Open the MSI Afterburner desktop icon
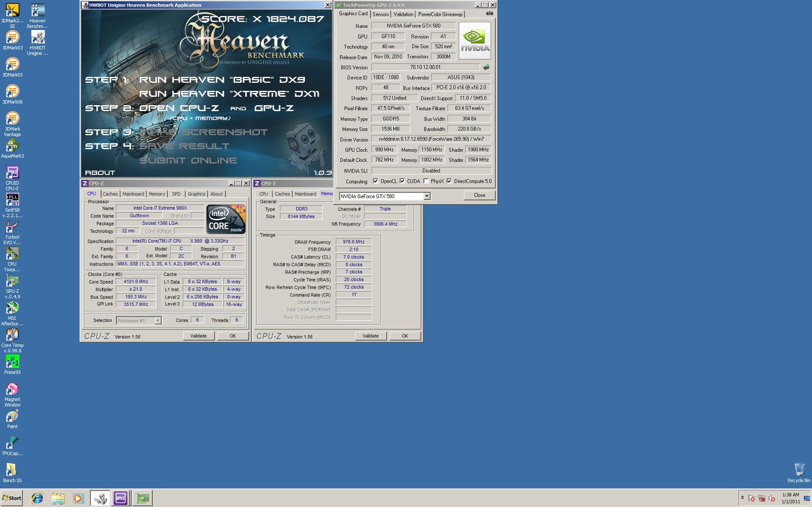 pos(12,314)
